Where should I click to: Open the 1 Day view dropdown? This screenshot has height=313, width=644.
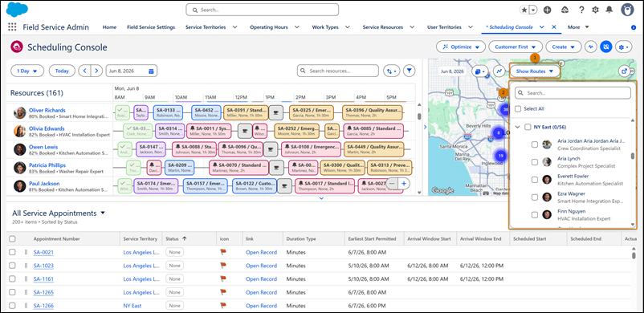[x=27, y=71]
